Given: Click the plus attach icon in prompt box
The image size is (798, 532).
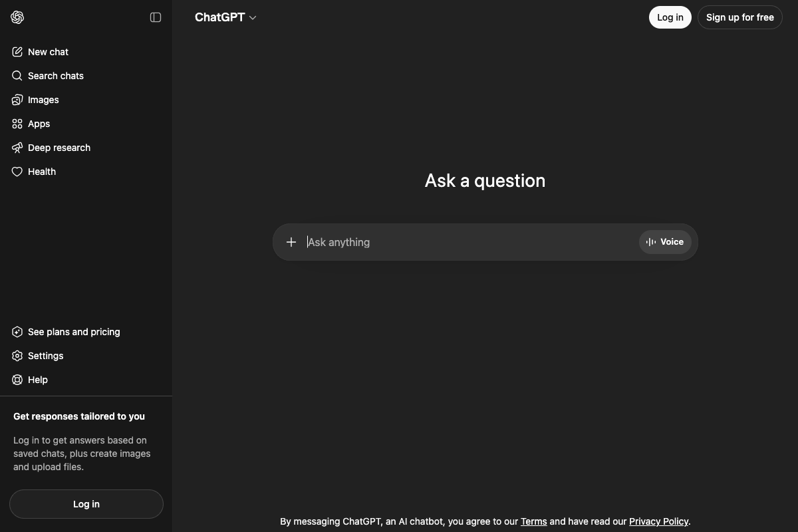Looking at the screenshot, I should pyautogui.click(x=291, y=242).
